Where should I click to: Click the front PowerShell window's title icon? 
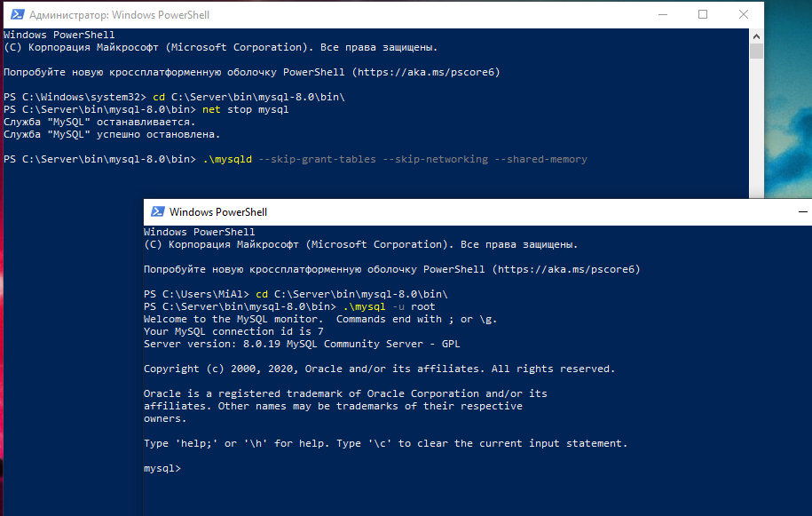[x=157, y=211]
